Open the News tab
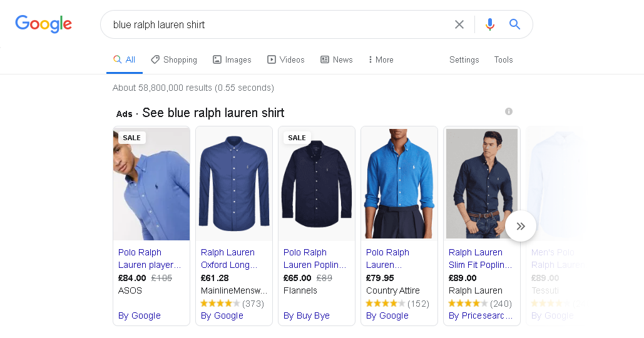Image resolution: width=644 pixels, height=338 pixels. point(336,60)
